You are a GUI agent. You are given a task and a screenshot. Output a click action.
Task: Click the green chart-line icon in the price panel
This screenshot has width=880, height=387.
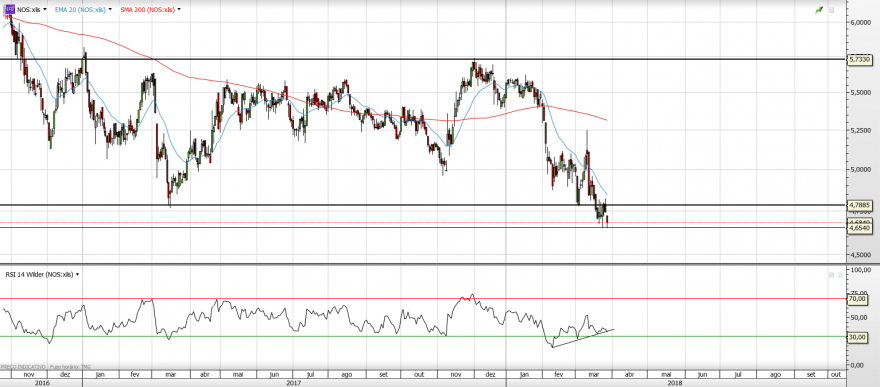pos(819,10)
